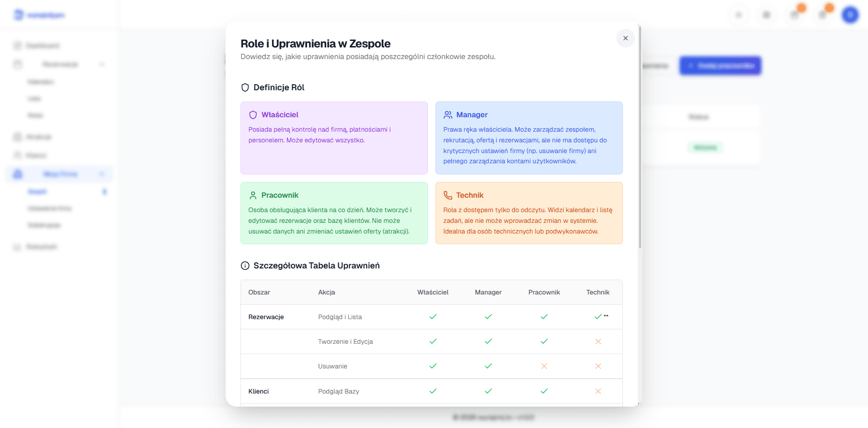Click Technik's checkmark in Podgląd i Lista row
The image size is (868, 428).
point(598,317)
